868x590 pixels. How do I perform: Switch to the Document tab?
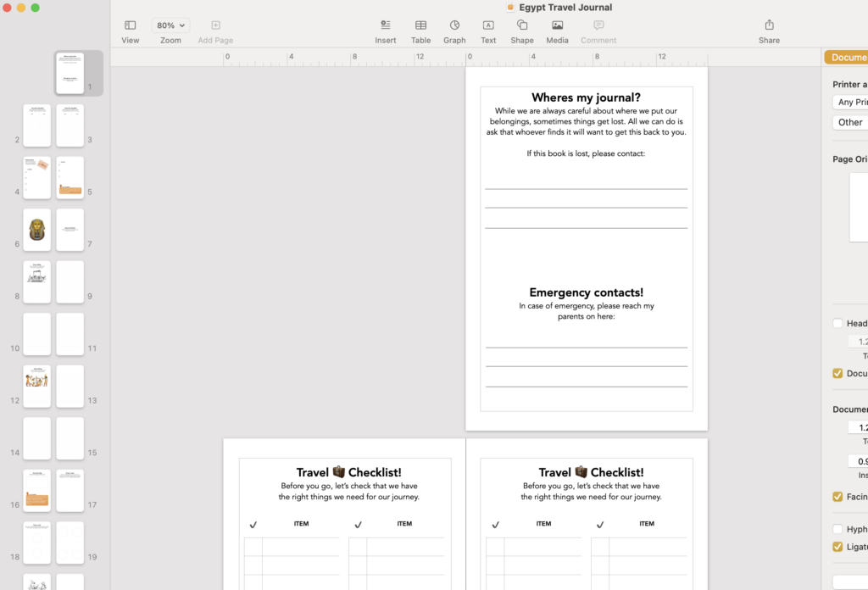(846, 58)
